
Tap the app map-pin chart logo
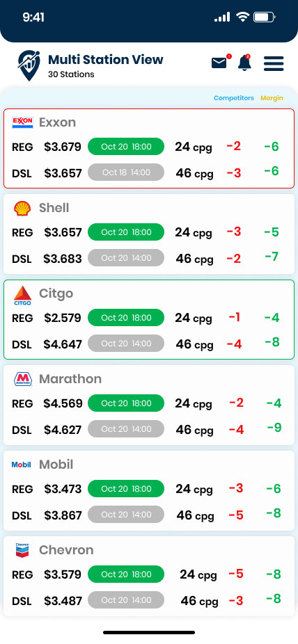[x=29, y=65]
